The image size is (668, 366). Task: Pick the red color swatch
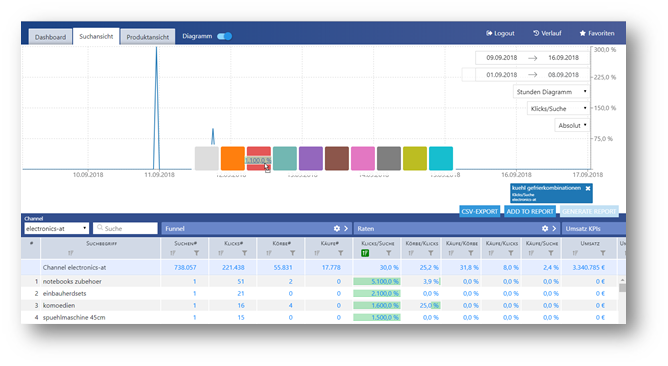[259, 159]
